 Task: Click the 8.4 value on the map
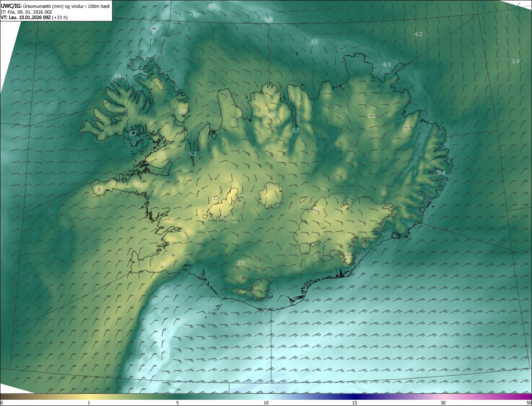point(212,6)
